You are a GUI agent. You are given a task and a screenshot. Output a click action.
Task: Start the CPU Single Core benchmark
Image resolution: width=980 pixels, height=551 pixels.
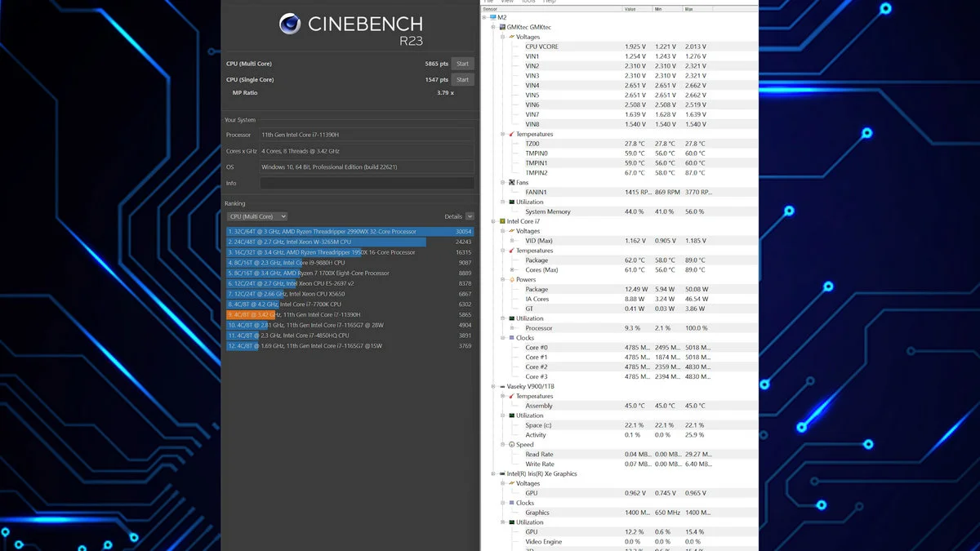coord(462,80)
